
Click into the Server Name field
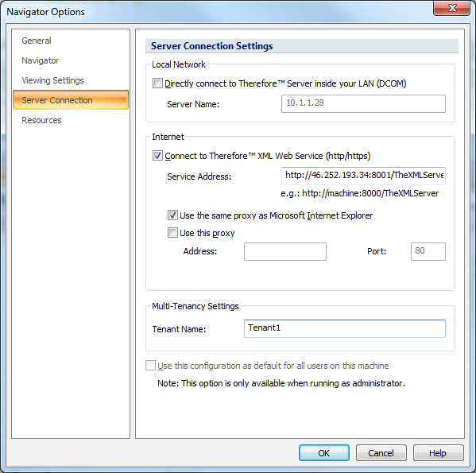pos(363,103)
